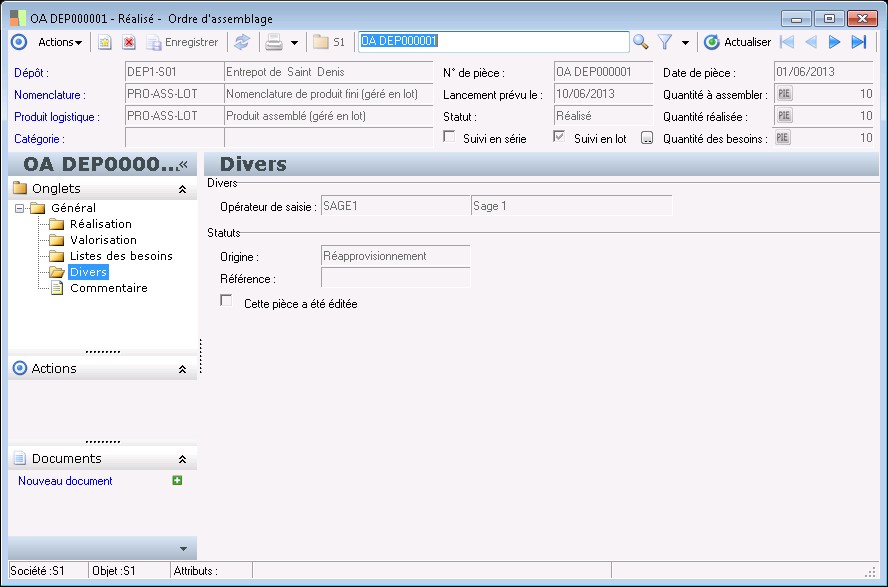Collapse the Documents side section
The image size is (888, 587).
click(x=182, y=459)
